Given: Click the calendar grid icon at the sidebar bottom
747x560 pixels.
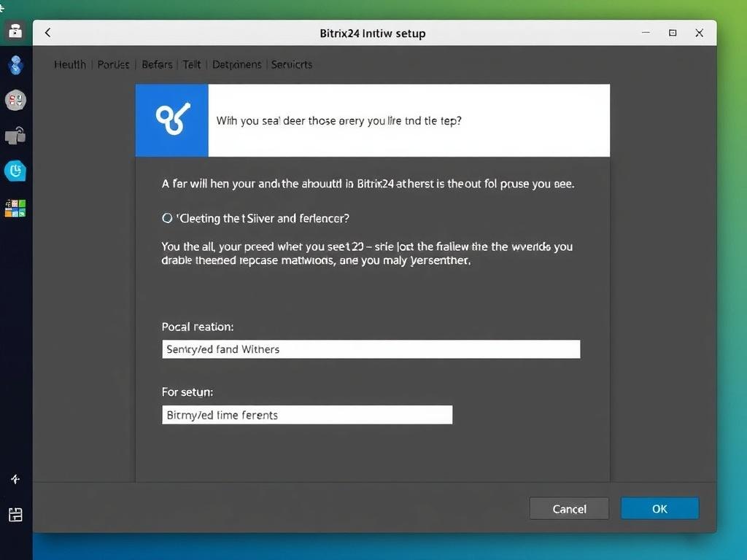Looking at the screenshot, I should pos(15,514).
